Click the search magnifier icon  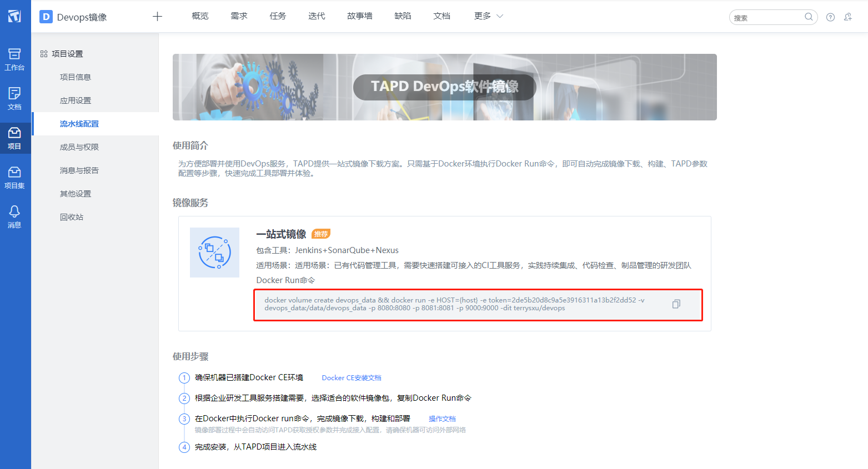pos(809,17)
